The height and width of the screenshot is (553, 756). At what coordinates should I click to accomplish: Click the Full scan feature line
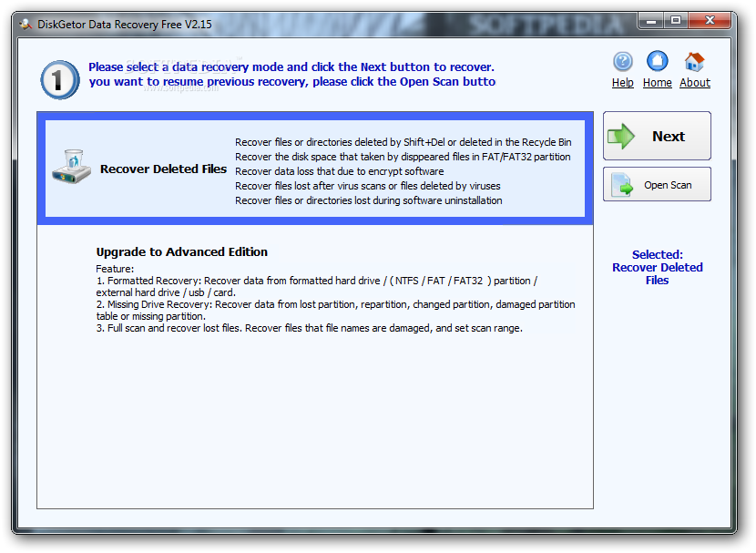(x=310, y=328)
